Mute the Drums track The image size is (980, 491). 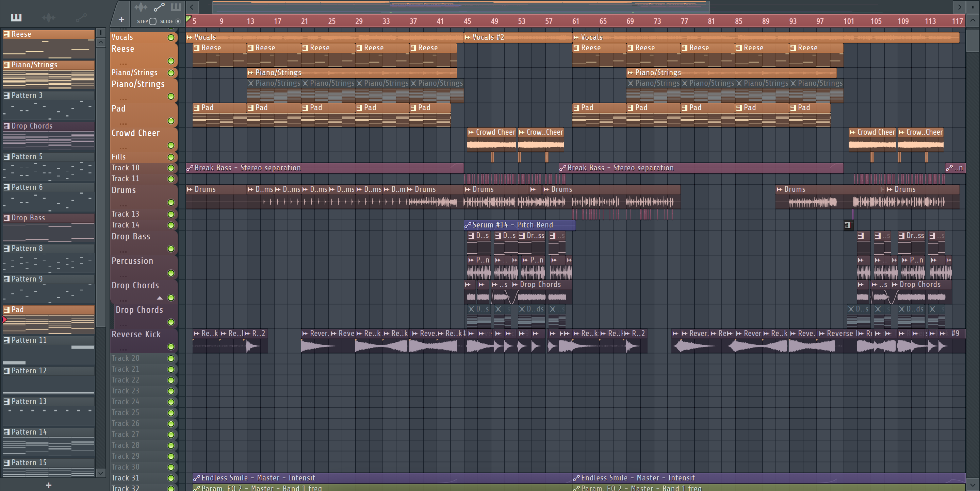point(171,202)
